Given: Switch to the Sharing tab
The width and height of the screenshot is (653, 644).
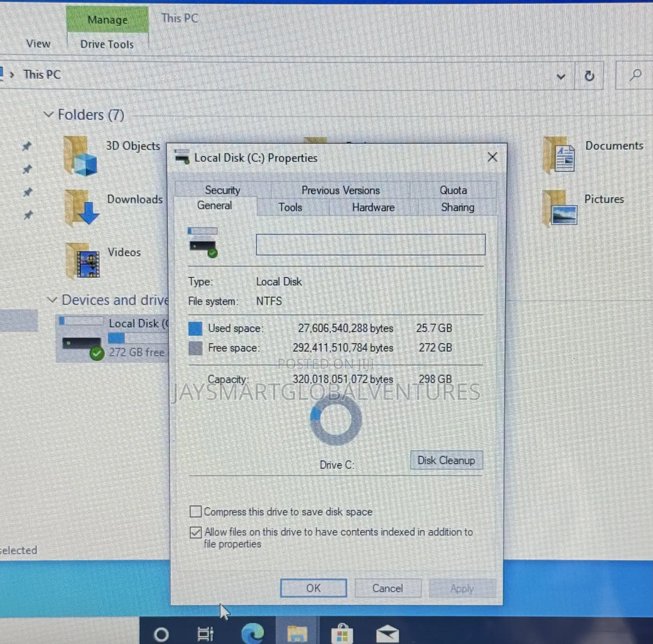Looking at the screenshot, I should coord(458,207).
